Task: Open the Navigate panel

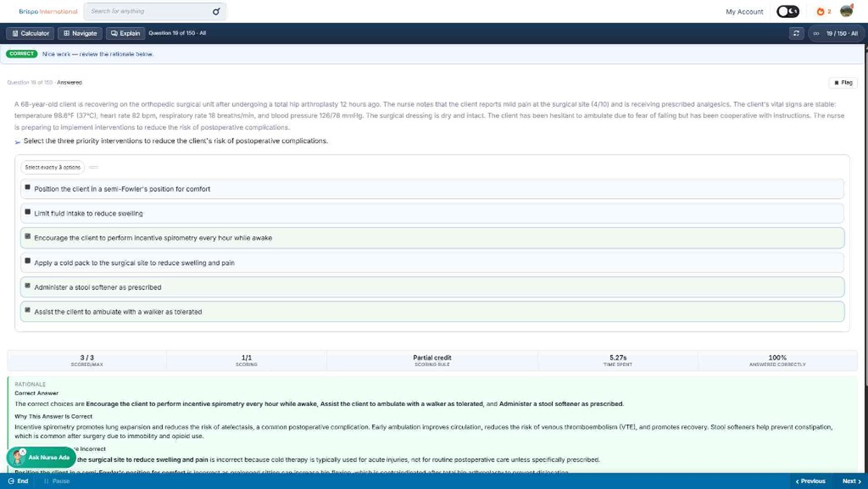Action: [80, 33]
